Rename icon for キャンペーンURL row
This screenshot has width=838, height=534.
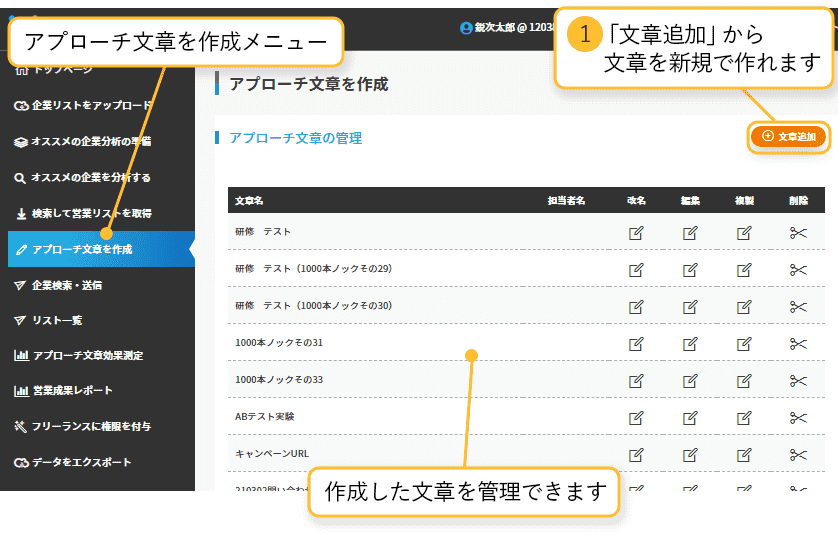click(x=636, y=455)
